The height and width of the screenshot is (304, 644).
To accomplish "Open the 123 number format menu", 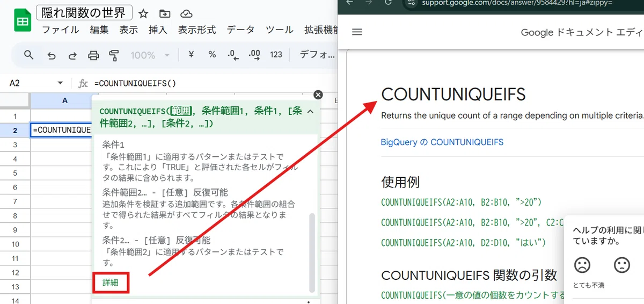I will (276, 55).
